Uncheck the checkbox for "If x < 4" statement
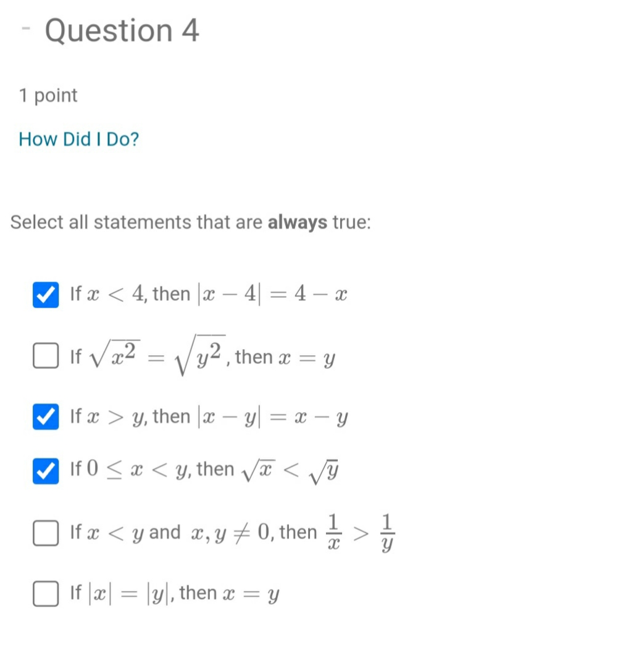644x661 pixels. click(x=45, y=293)
